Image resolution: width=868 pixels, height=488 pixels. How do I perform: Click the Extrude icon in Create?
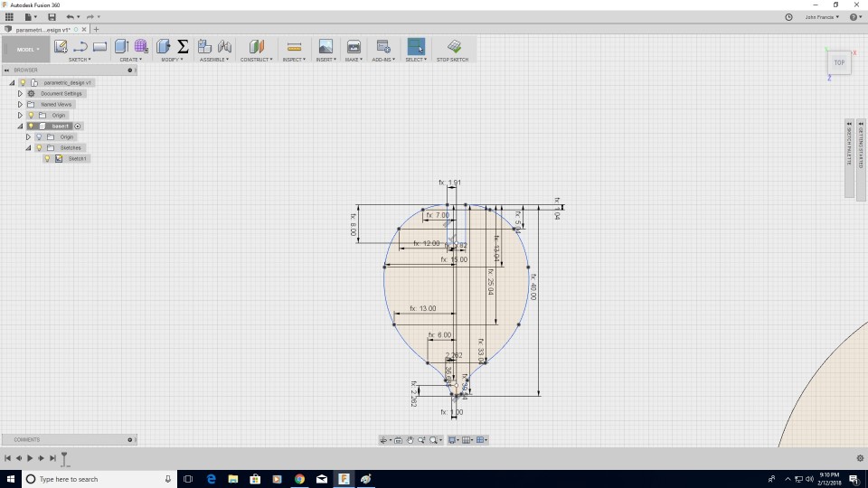point(121,46)
